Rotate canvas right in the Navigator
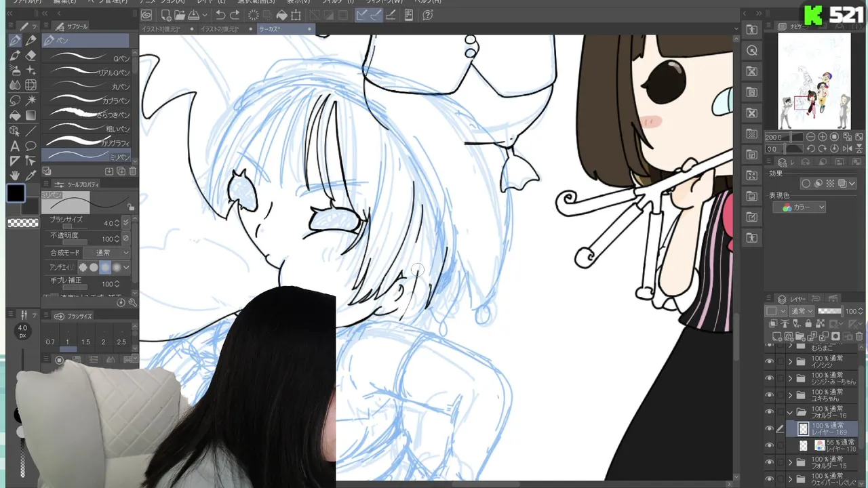 click(822, 148)
